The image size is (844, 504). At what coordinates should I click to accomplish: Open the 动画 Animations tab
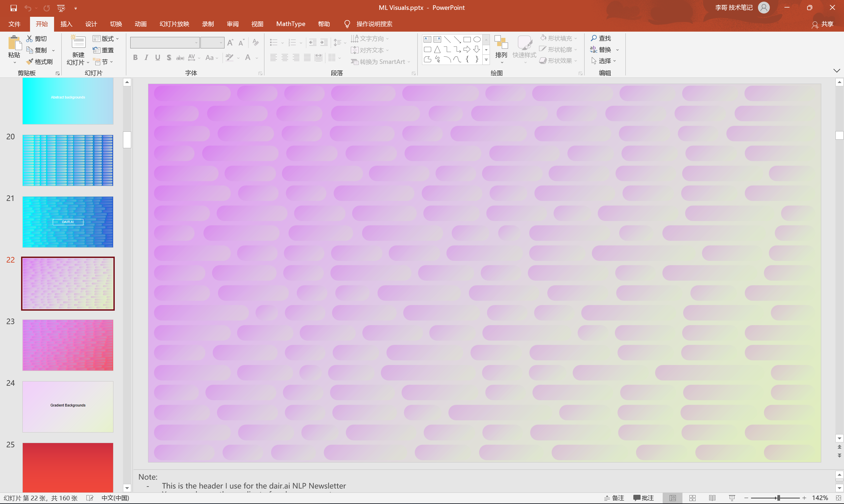coord(141,24)
